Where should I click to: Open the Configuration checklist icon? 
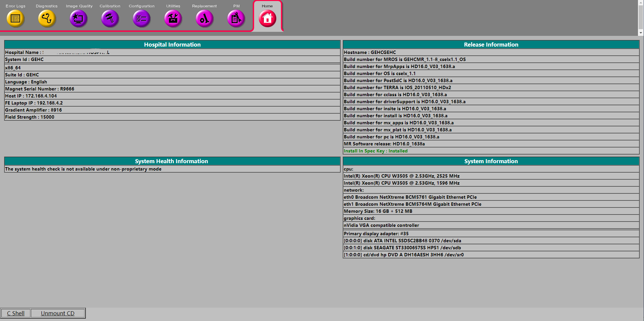pos(141,18)
